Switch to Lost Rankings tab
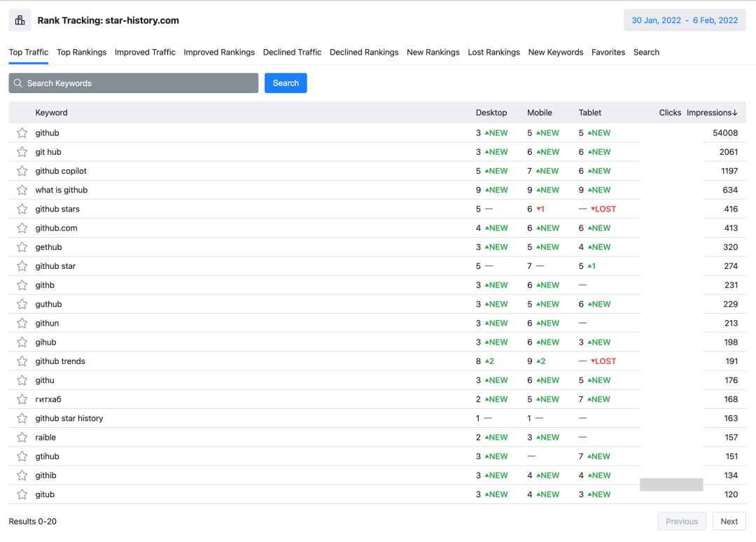 click(x=493, y=52)
